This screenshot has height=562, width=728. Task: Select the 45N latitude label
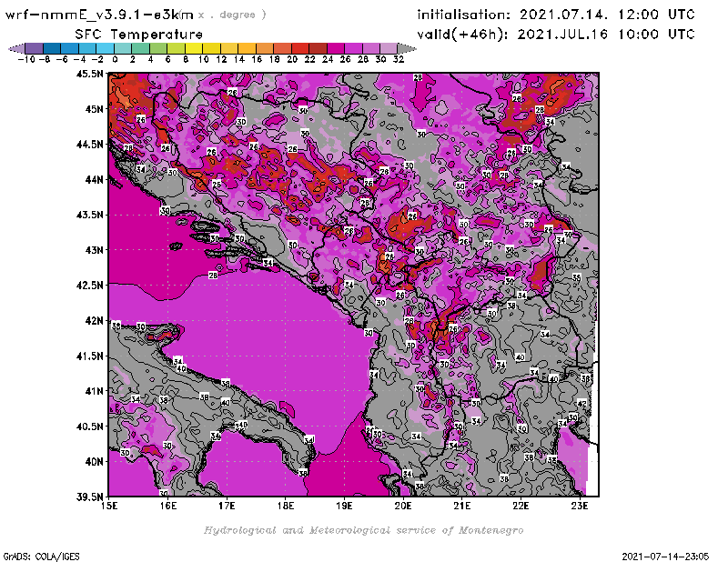[x=95, y=109]
